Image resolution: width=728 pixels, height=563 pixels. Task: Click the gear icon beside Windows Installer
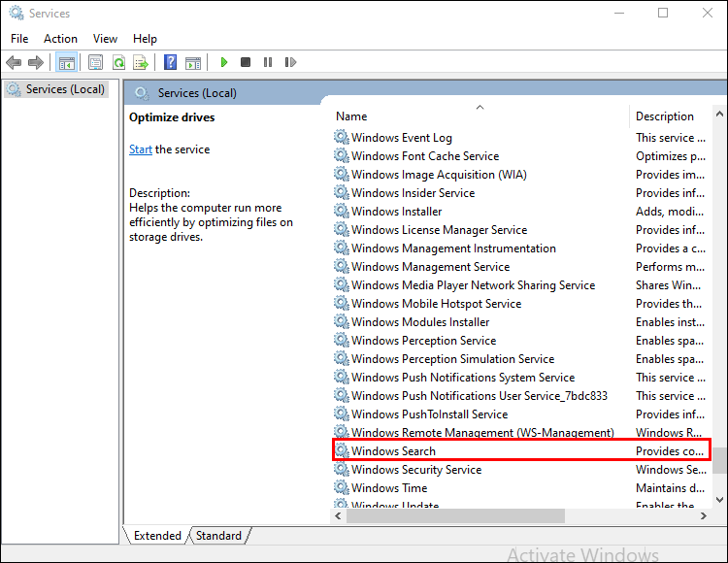pos(342,211)
